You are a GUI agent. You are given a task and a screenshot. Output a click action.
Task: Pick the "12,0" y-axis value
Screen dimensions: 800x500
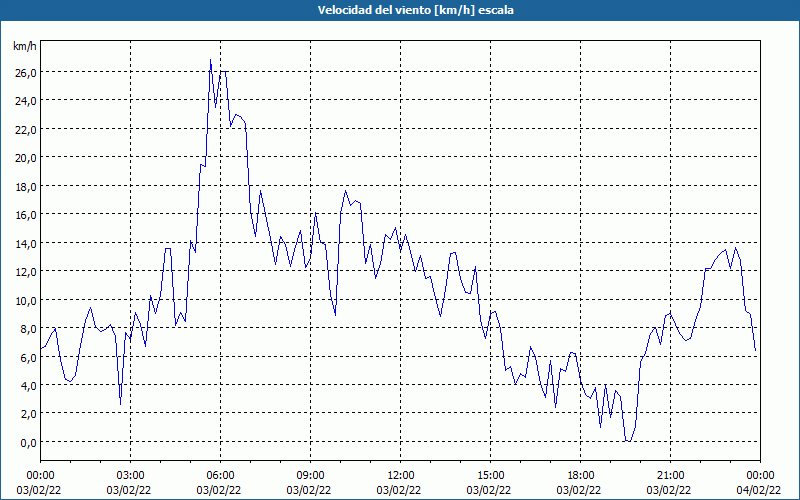tap(28, 272)
